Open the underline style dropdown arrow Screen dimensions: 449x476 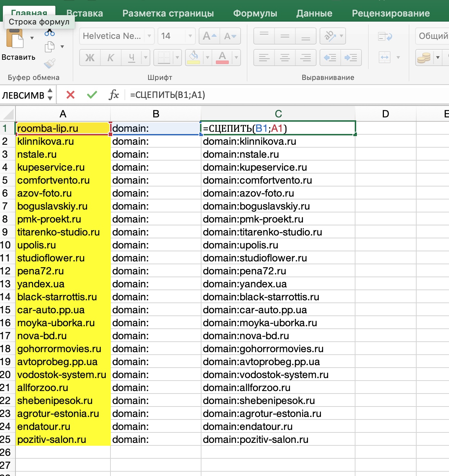[x=146, y=58]
